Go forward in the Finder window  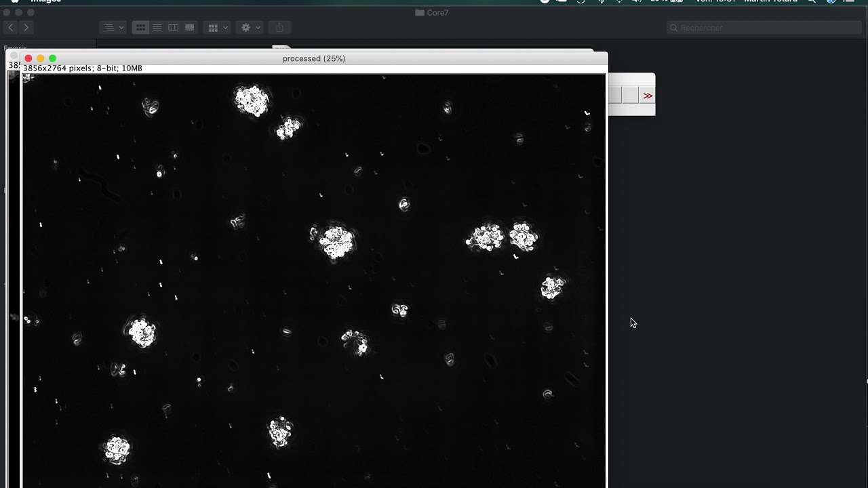[26, 28]
